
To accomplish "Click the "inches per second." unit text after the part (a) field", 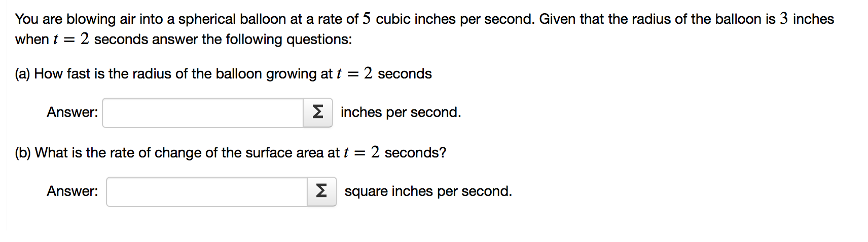I will 401,112.
